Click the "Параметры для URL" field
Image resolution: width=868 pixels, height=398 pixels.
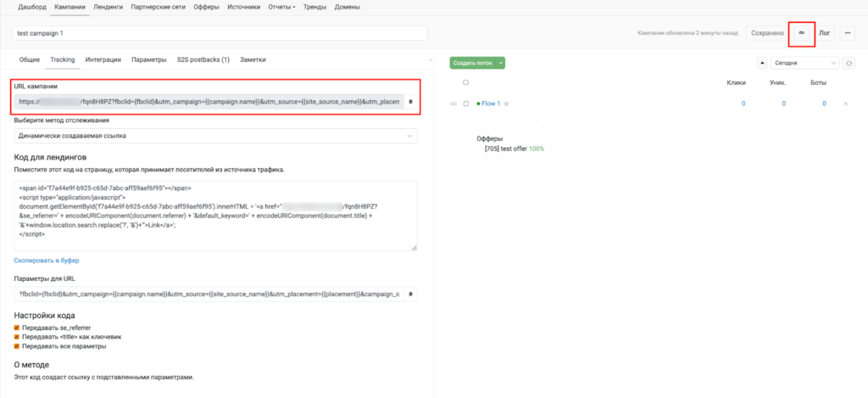point(209,294)
